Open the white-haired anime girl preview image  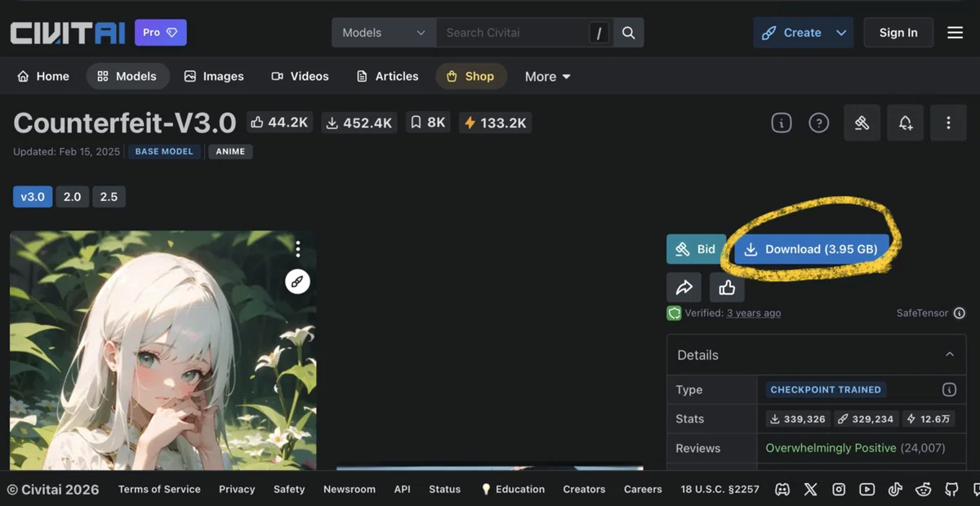pyautogui.click(x=163, y=350)
